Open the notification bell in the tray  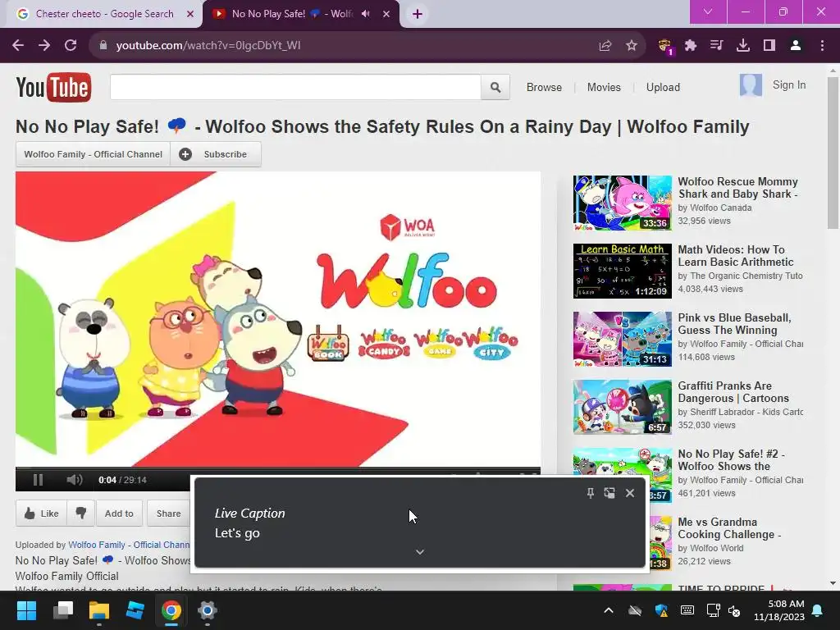(818, 610)
